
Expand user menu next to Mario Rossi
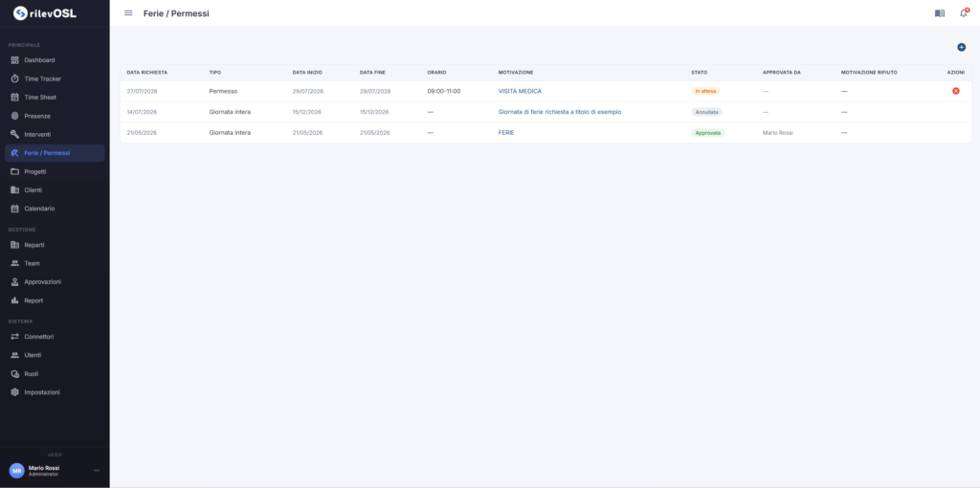(x=97, y=471)
